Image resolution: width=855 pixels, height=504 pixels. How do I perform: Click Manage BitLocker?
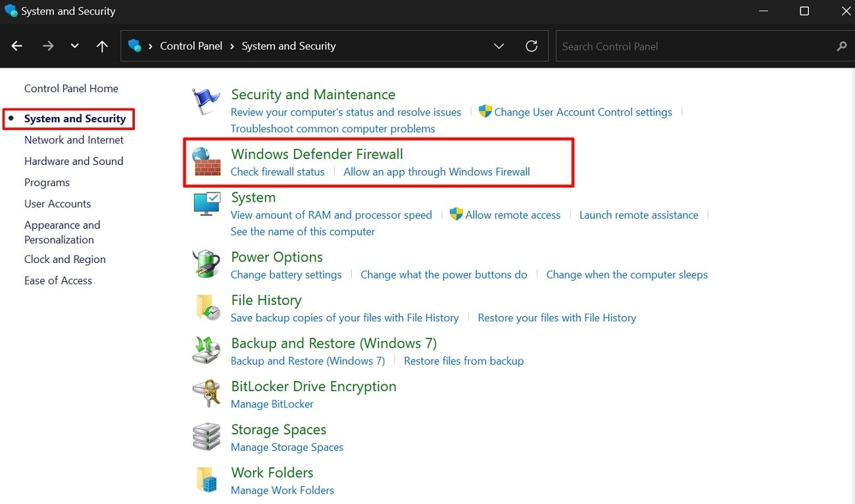[x=272, y=404]
